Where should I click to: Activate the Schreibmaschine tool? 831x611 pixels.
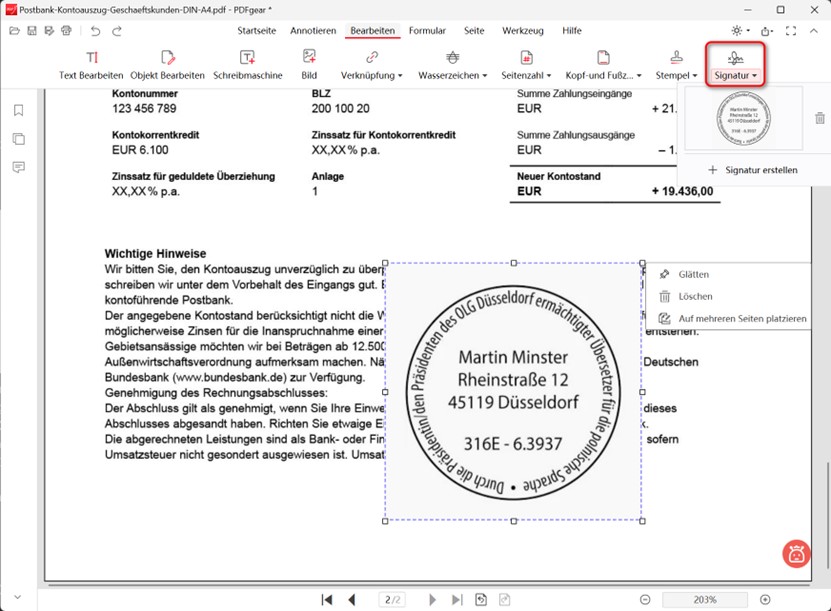247,65
